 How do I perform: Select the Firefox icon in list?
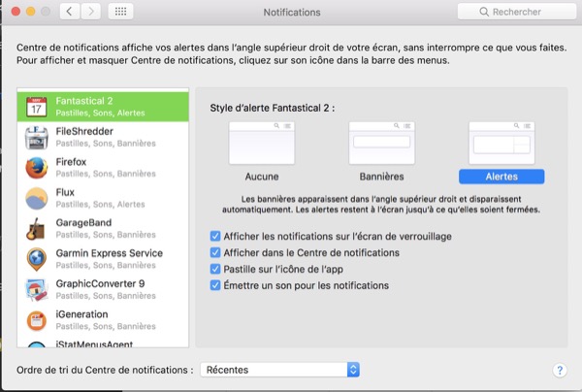click(x=37, y=167)
